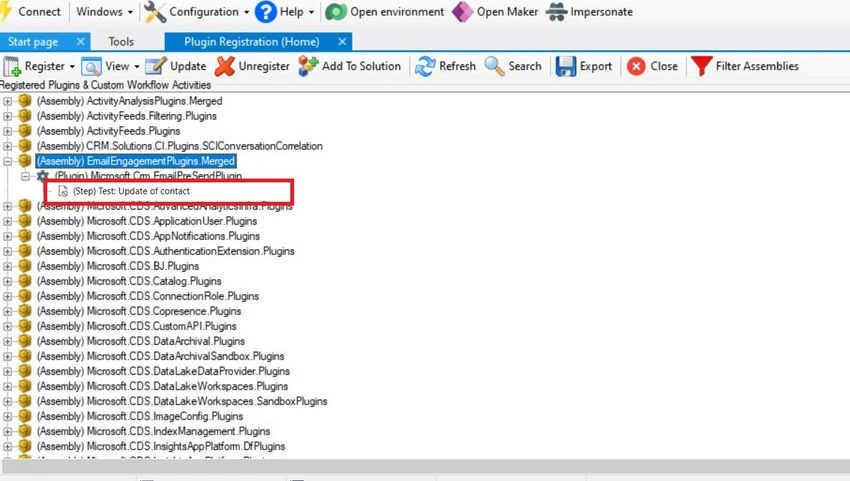This screenshot has height=481, width=850.
Task: Switch to the Tools tab
Action: [x=121, y=42]
